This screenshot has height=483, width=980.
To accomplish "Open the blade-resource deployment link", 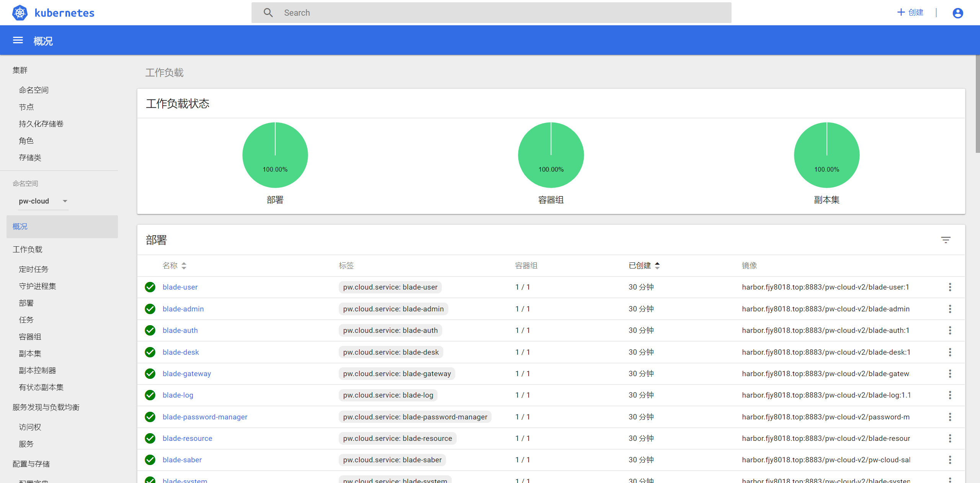I will (x=187, y=439).
